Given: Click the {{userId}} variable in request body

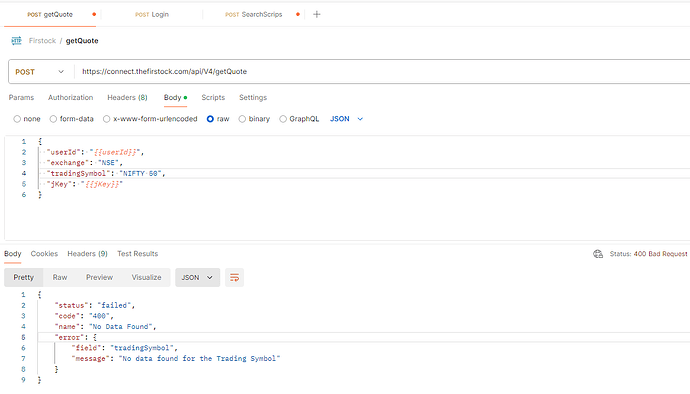Looking at the screenshot, I should coord(115,152).
